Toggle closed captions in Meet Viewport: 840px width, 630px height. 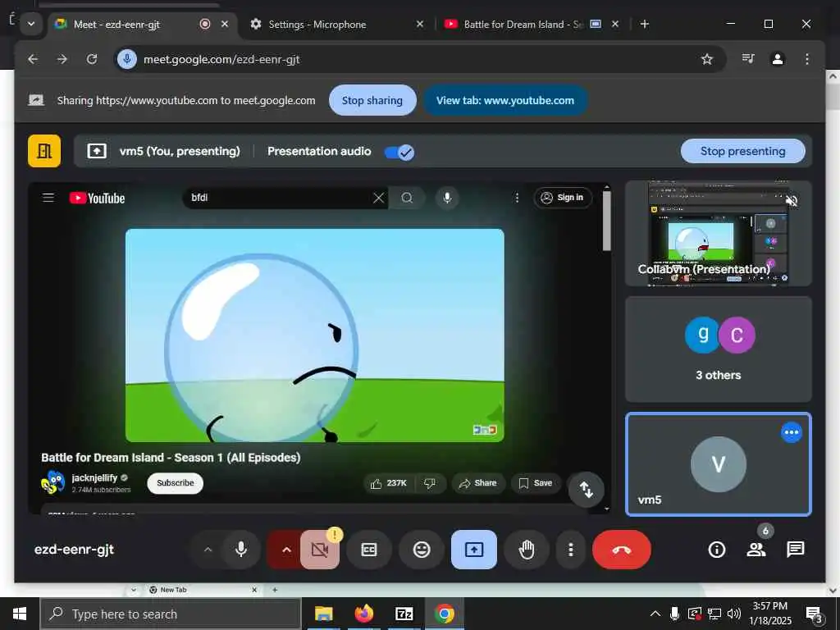tap(369, 549)
